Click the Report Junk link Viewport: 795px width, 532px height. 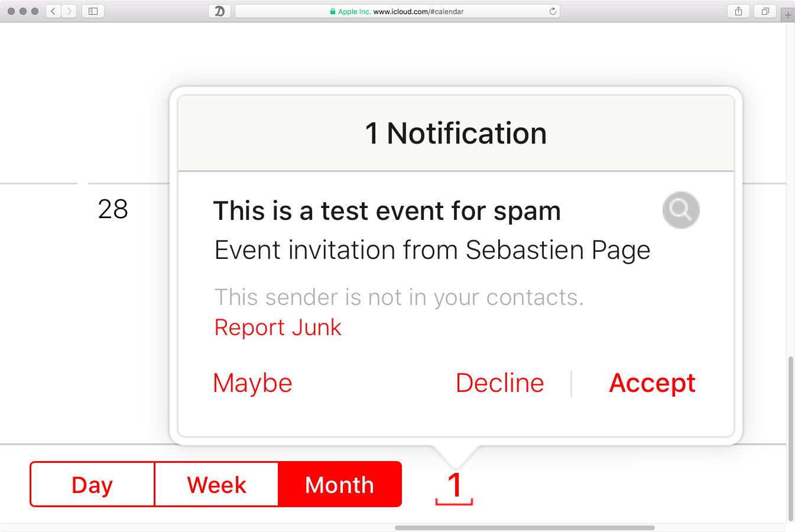278,327
